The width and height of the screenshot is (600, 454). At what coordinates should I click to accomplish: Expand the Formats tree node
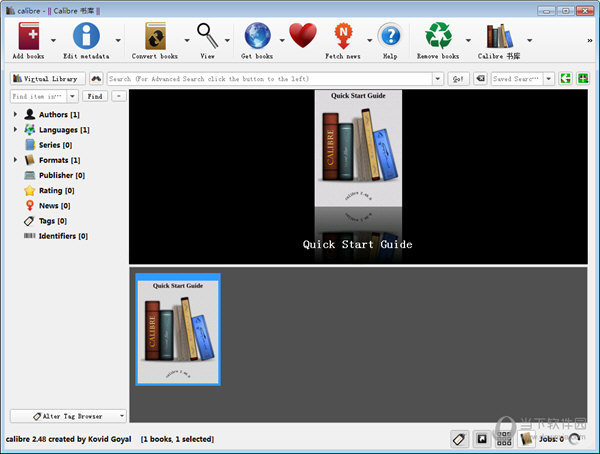point(15,160)
